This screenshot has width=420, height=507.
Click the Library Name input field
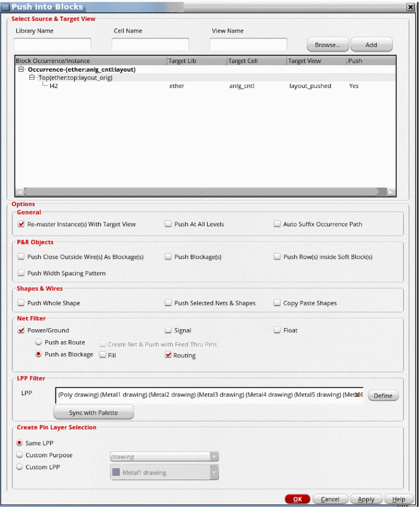click(x=52, y=44)
